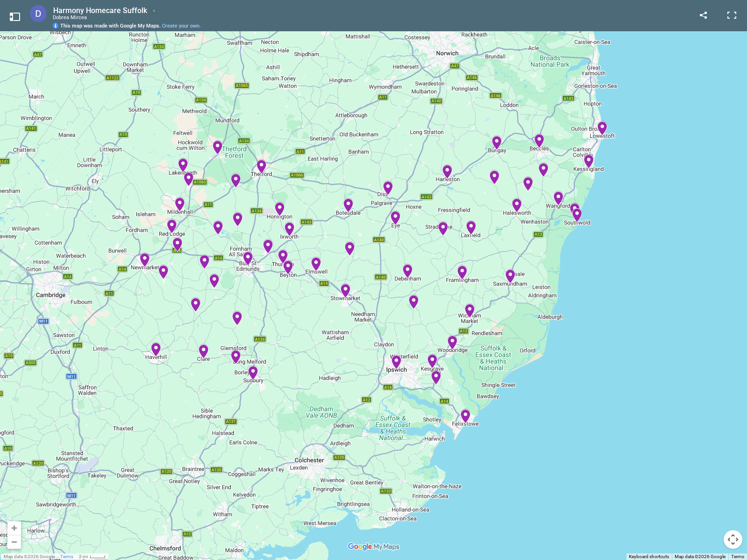This screenshot has width=747, height=560.
Task: Click the Dedham Vale AONB label
Action: pos(322,412)
